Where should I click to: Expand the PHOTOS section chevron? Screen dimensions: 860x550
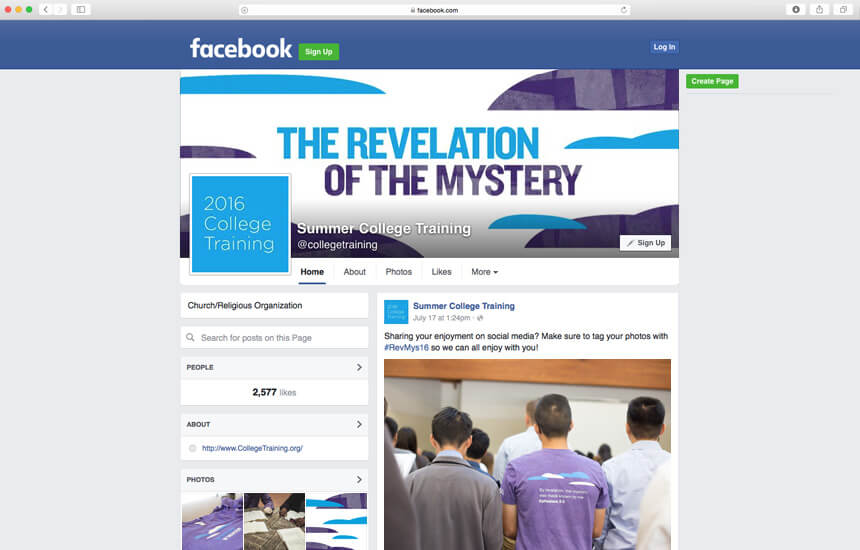click(359, 480)
